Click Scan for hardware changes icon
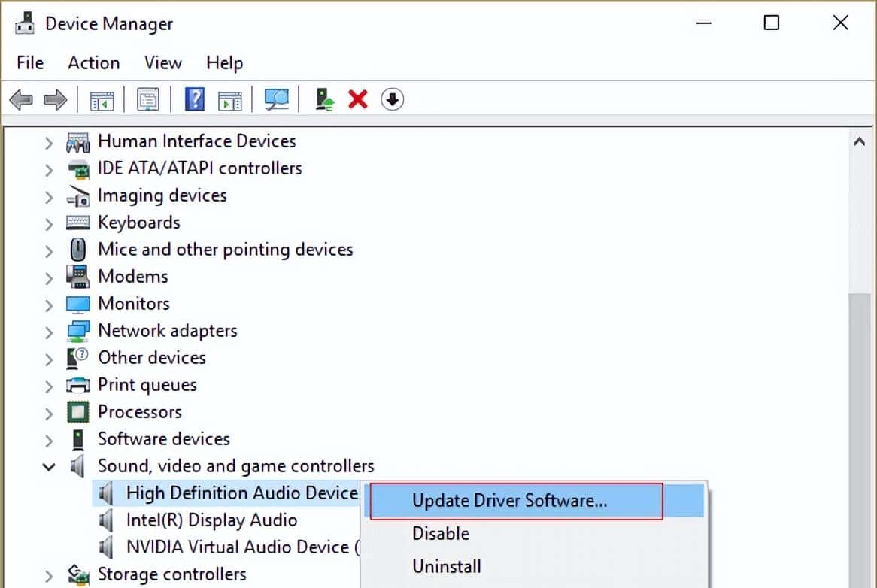877x588 pixels. click(276, 99)
